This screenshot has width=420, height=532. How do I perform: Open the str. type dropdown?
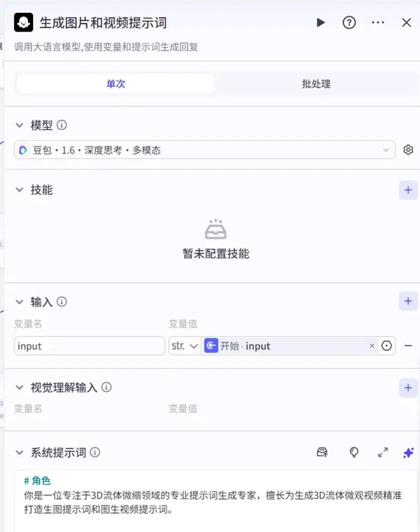point(184,346)
